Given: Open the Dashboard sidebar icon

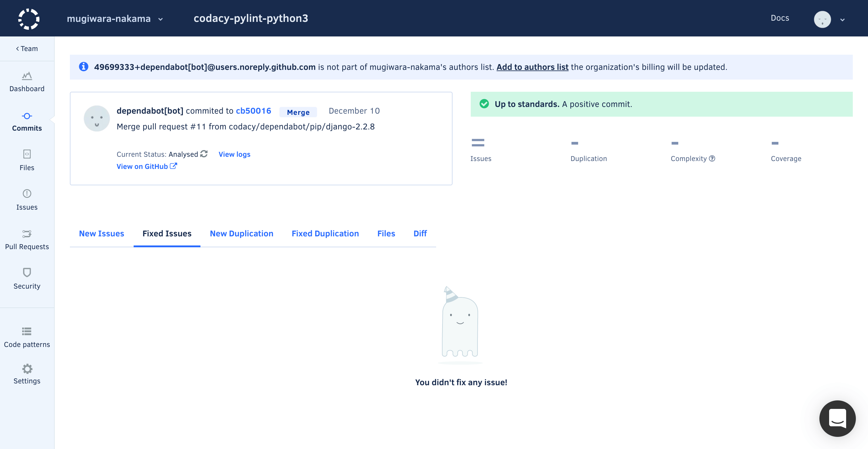Looking at the screenshot, I should coord(27,76).
